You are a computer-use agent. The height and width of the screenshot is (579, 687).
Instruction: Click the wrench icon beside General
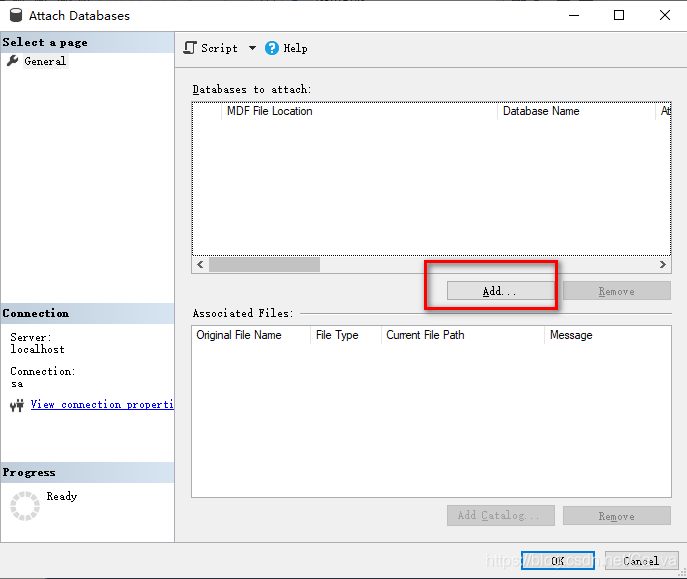(13, 61)
